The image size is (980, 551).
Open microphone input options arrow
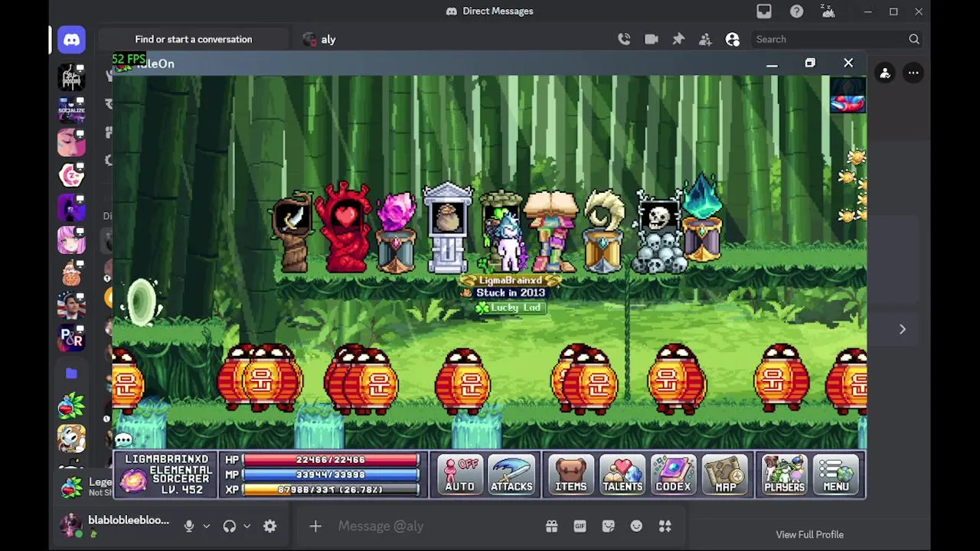click(206, 526)
